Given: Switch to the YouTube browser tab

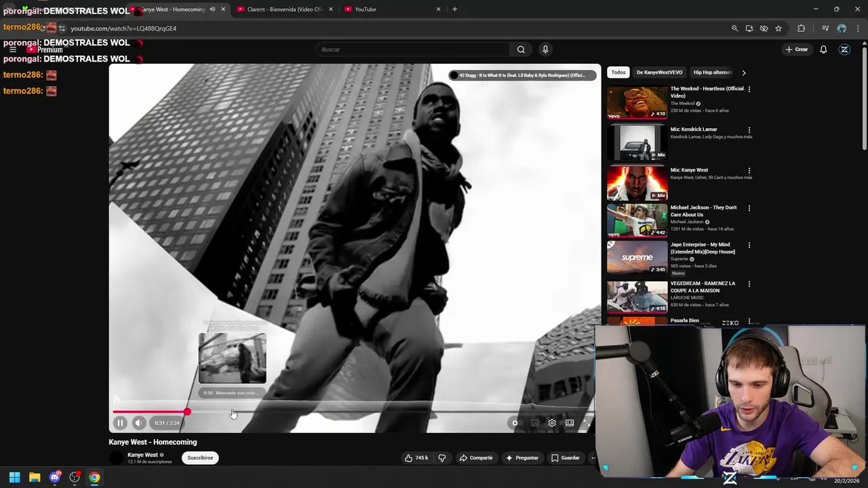Looking at the screenshot, I should tap(392, 9).
